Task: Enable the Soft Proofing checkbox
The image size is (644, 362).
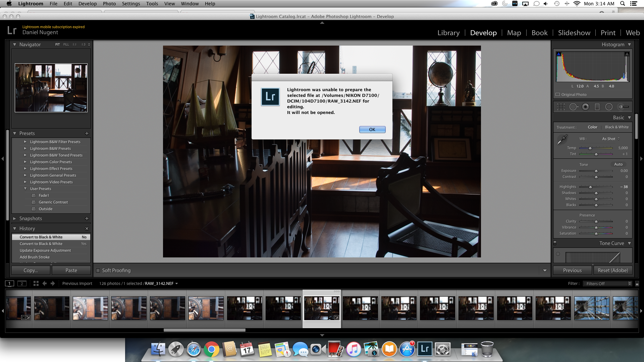Action: pyautogui.click(x=98, y=270)
